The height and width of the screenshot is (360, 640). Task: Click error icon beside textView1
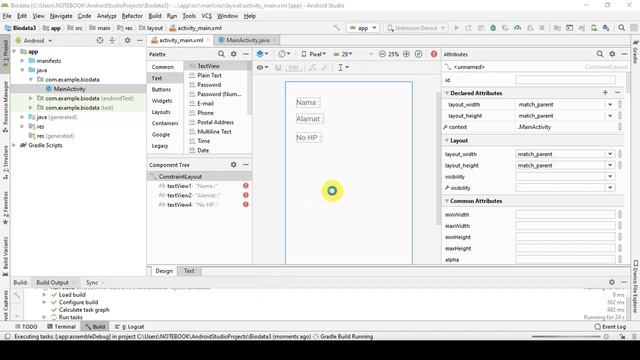pyautogui.click(x=246, y=186)
